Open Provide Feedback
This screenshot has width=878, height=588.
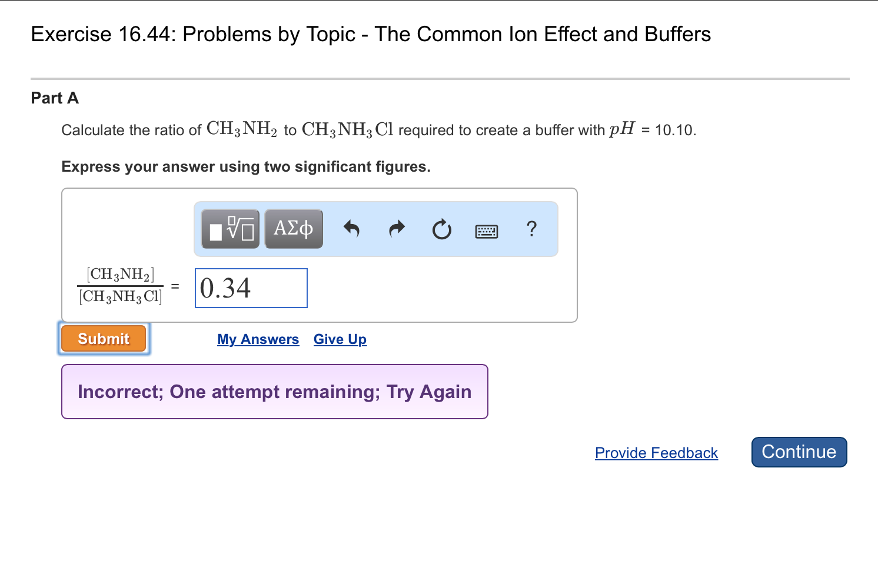656,453
